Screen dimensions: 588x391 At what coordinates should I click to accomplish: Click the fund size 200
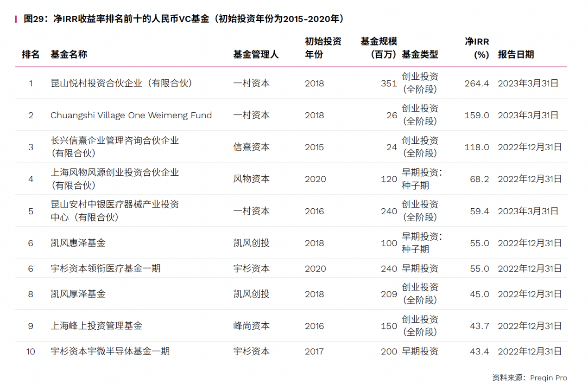coord(389,352)
